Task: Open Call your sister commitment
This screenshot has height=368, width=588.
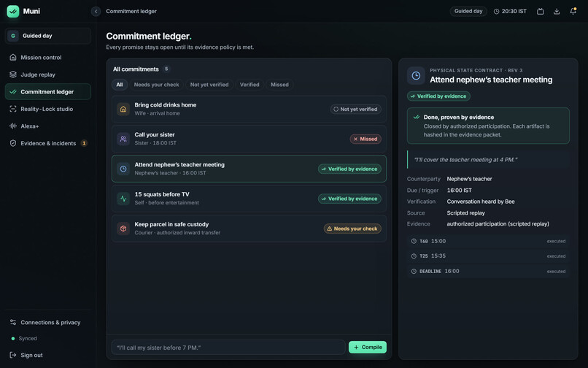Action: pos(249,139)
